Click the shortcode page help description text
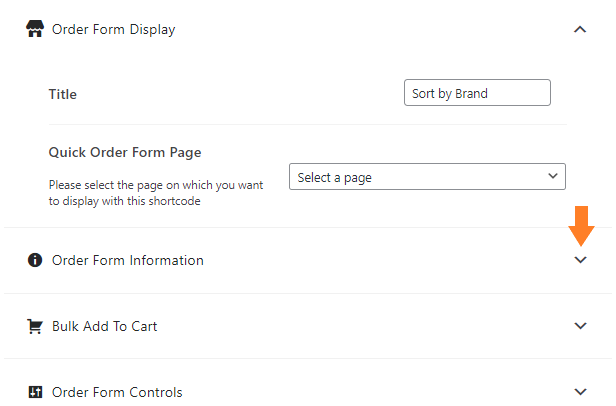This screenshot has width=616, height=406. pyautogui.click(x=156, y=193)
